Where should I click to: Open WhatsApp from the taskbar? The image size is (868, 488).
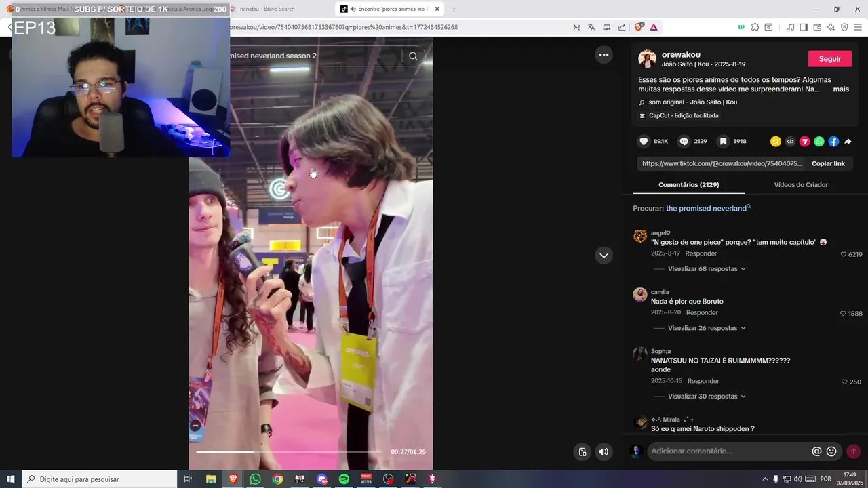pos(255,479)
